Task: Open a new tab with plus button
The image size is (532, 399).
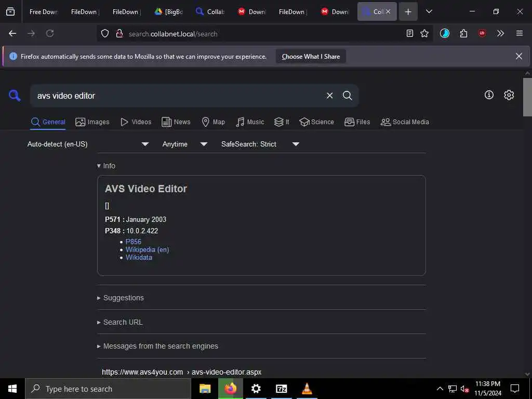Action: click(408, 11)
